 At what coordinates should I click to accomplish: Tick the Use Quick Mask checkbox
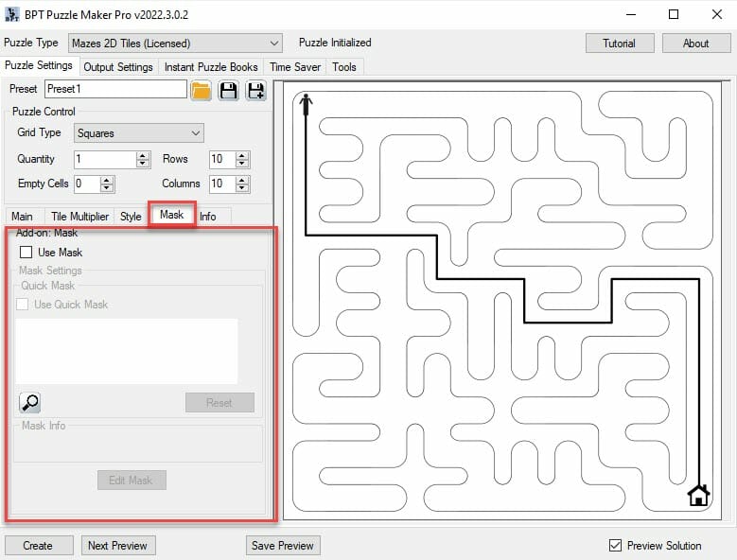click(x=22, y=304)
